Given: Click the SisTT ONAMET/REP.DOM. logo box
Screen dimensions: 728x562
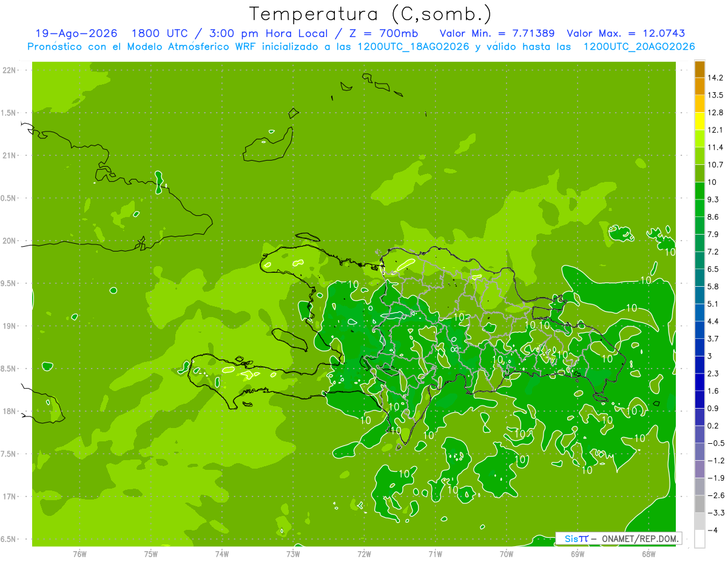Looking at the screenshot, I should [619, 538].
